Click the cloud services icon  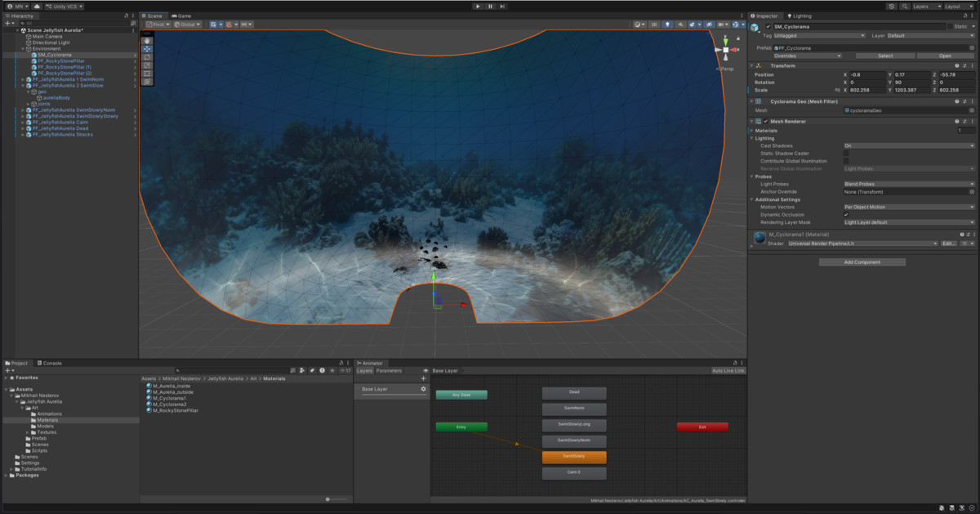pos(36,6)
